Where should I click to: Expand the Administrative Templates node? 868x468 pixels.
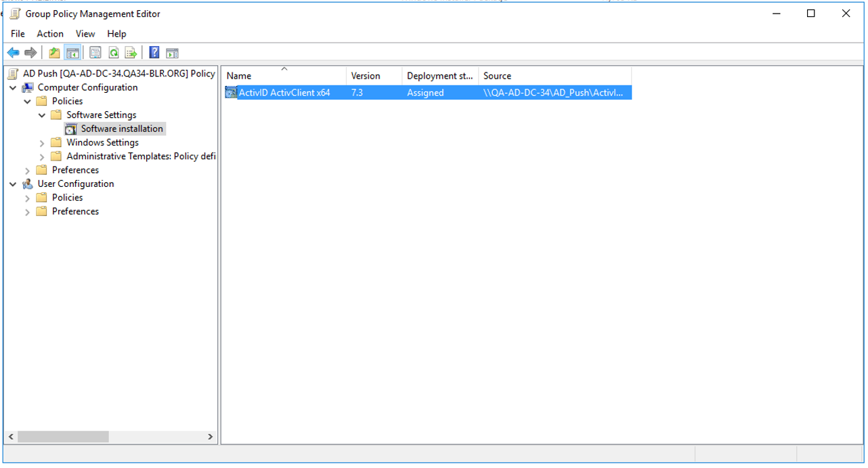pyautogui.click(x=42, y=156)
